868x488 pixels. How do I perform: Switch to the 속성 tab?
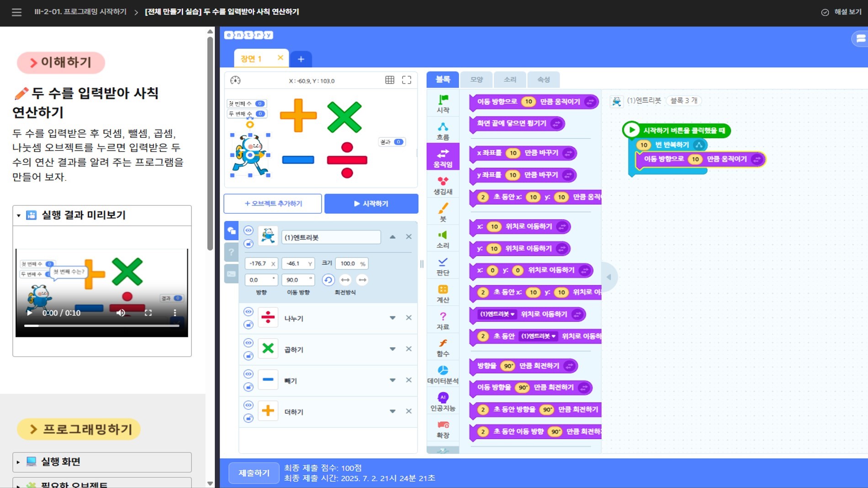click(543, 79)
